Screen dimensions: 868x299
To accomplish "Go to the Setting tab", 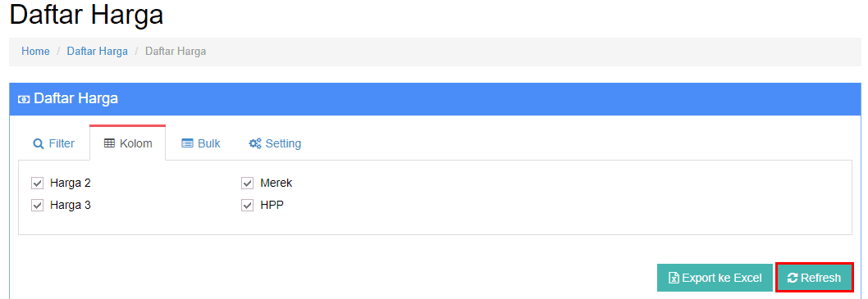I will tap(275, 143).
